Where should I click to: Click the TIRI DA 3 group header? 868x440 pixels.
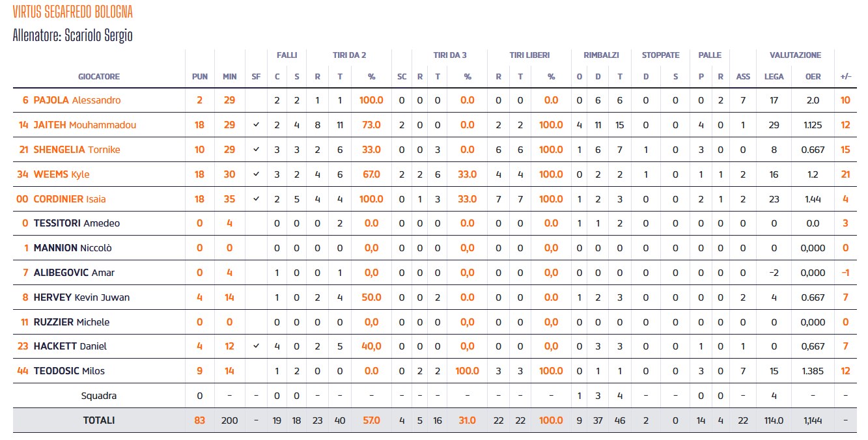[450, 55]
